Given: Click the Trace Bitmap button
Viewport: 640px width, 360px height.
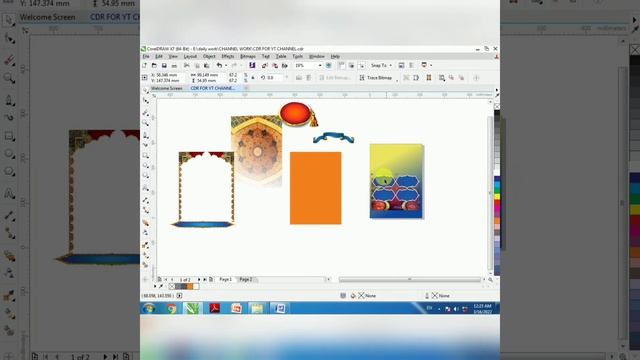Looking at the screenshot, I should [376, 78].
